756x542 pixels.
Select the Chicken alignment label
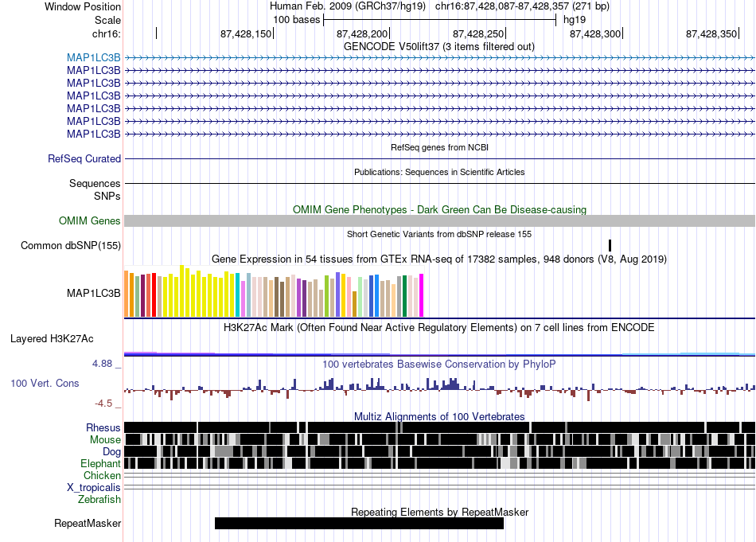[x=102, y=475]
